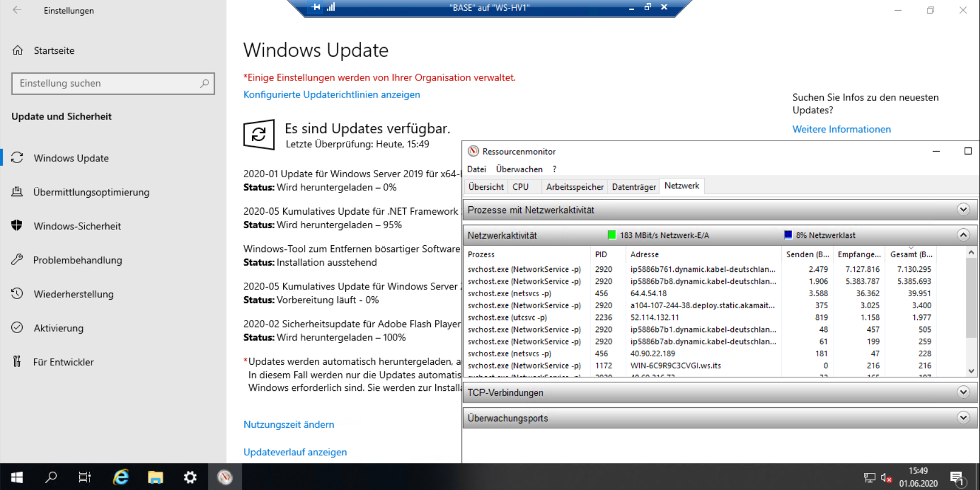Open File Explorer from taskbar
Screen dimensions: 980x490
[x=155, y=477]
